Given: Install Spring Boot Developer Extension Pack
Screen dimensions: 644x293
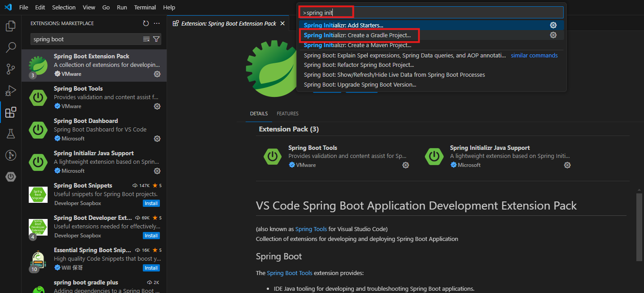Looking at the screenshot, I should [x=151, y=236].
